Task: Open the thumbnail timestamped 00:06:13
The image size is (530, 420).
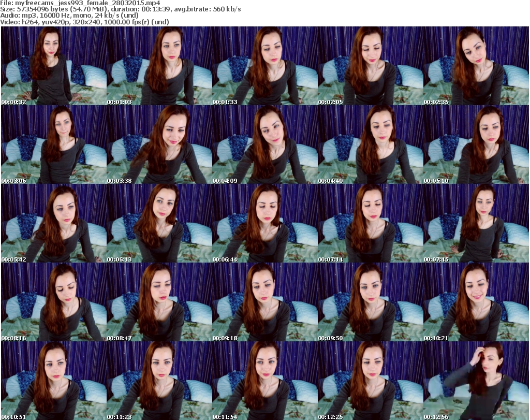Action: coord(159,223)
